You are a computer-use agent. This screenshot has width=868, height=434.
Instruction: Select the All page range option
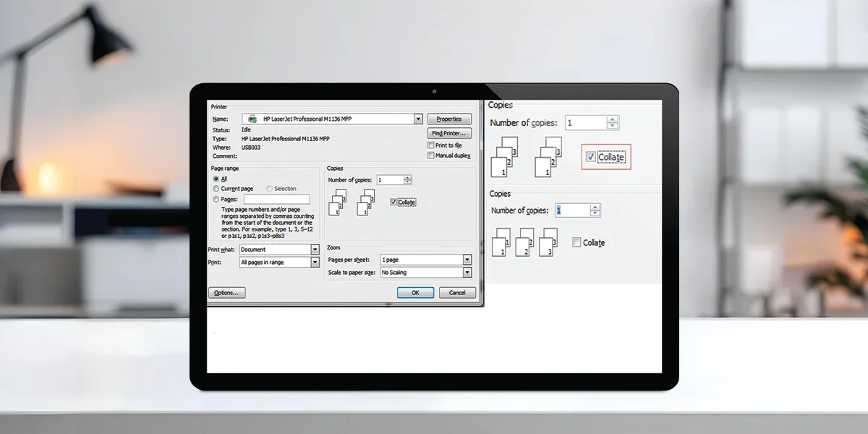coord(216,179)
